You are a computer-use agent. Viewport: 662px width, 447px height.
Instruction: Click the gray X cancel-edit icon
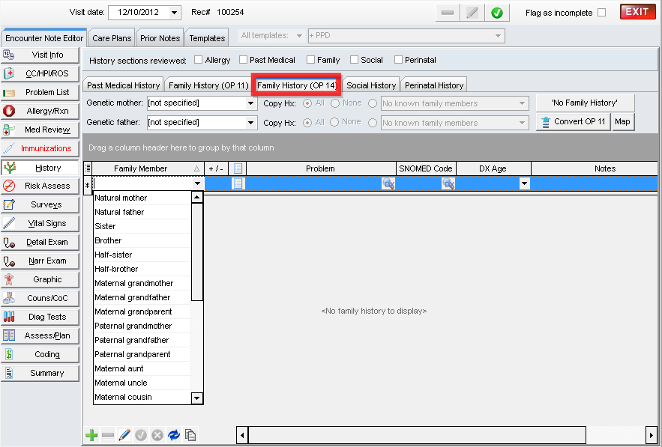point(157,435)
